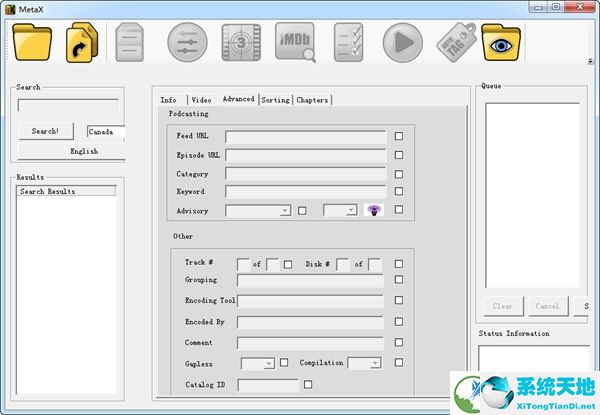Check the Catalog ID checkbox
Screen dimensions: 600x415
308,384
